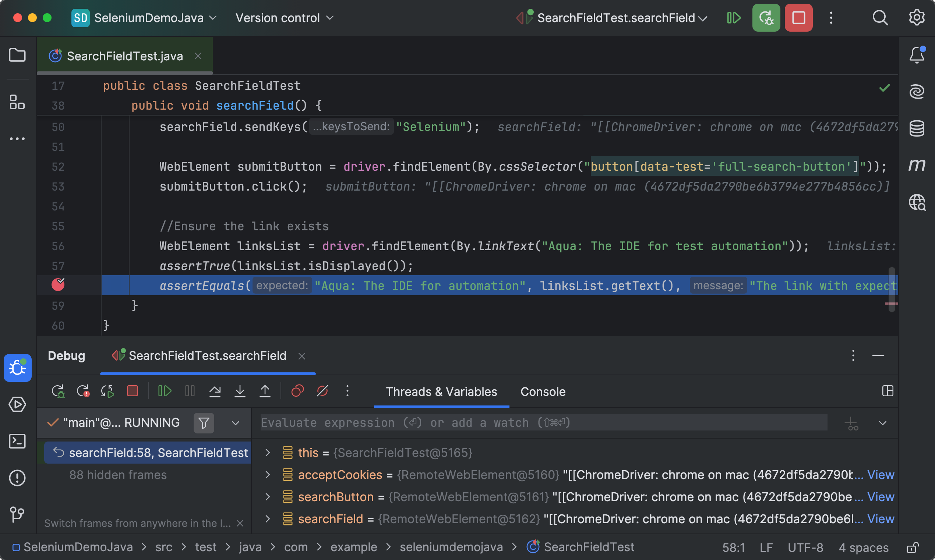
Task: Click Step Into arrow icon
Action: coord(240,391)
